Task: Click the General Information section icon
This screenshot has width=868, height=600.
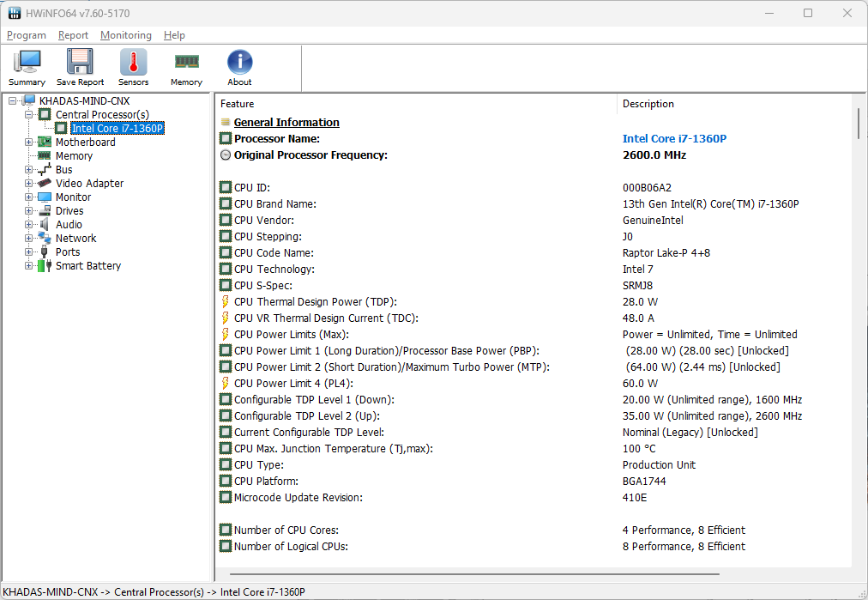Action: coord(226,123)
